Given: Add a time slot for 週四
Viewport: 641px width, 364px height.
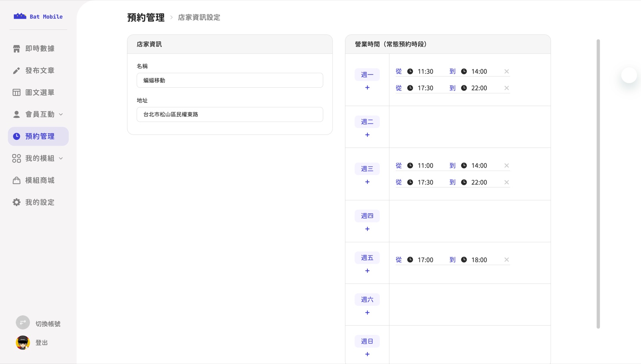Looking at the screenshot, I should click(x=367, y=229).
